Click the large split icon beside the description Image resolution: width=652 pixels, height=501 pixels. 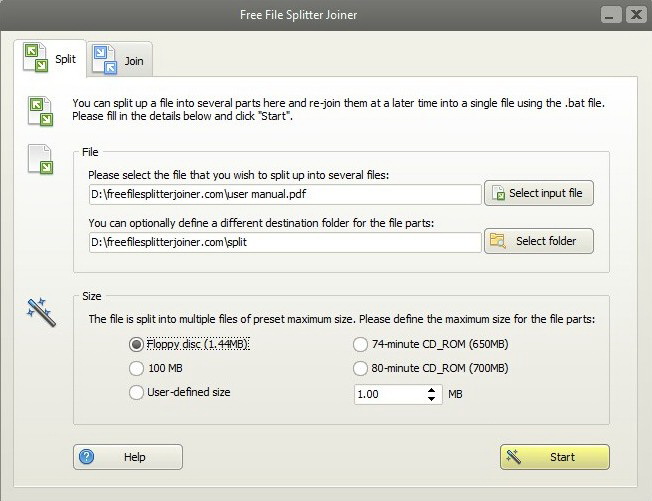point(40,111)
